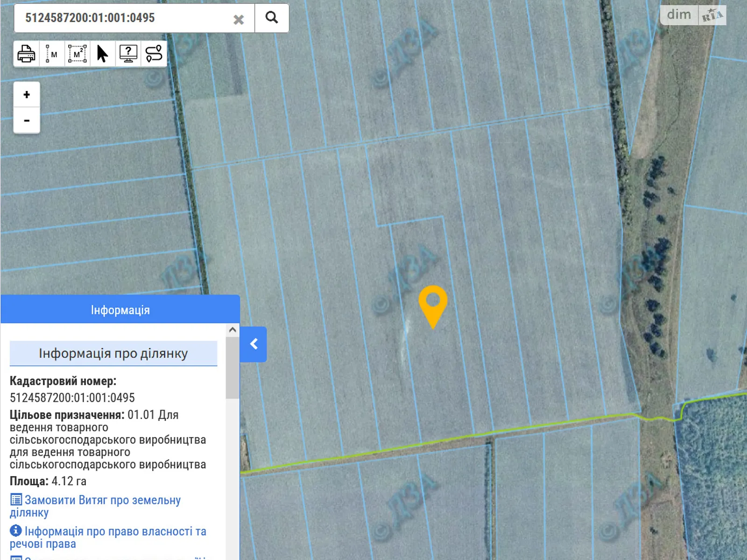Zoom in the map with plus

27,95
